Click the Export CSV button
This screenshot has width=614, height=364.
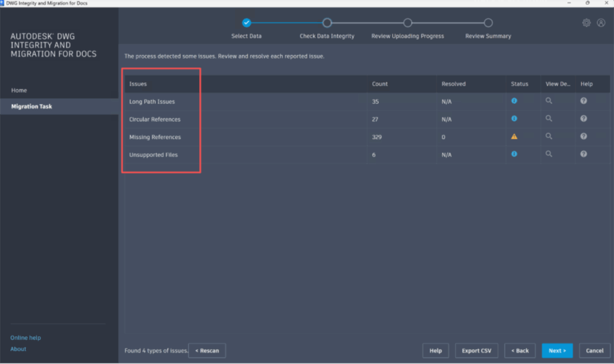(476, 350)
